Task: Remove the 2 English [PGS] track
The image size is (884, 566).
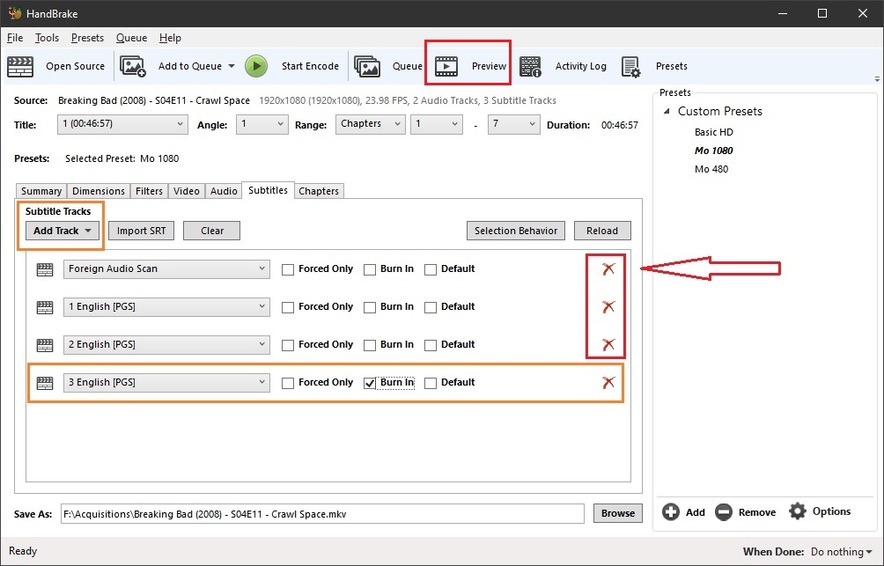Action: (x=608, y=344)
